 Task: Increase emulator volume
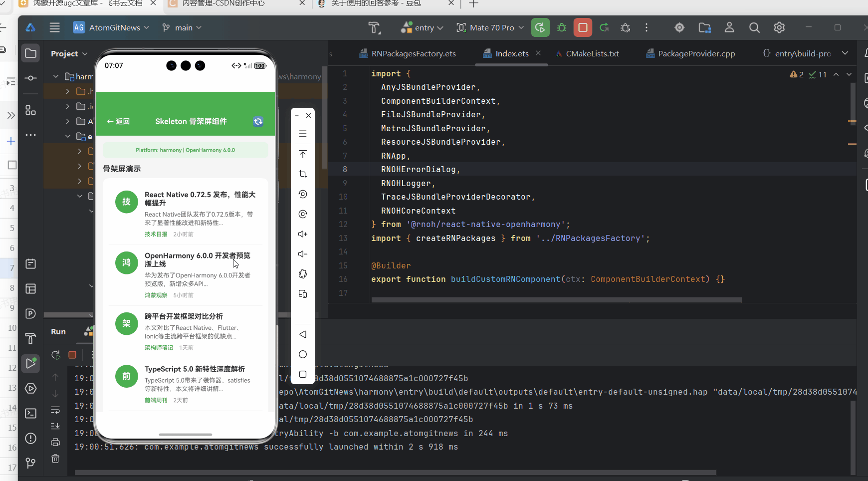coord(303,234)
